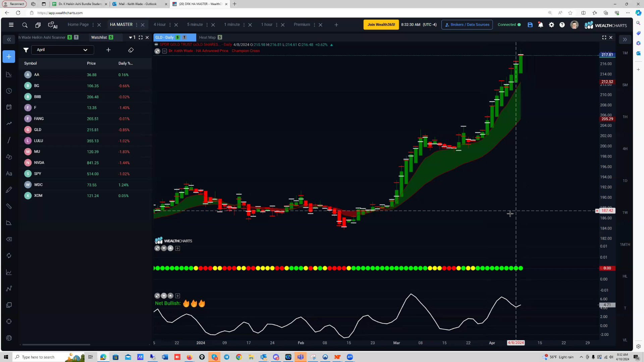This screenshot has height=362, width=644.
Task: Click the watchlist clear eraser icon
Action: tap(131, 50)
